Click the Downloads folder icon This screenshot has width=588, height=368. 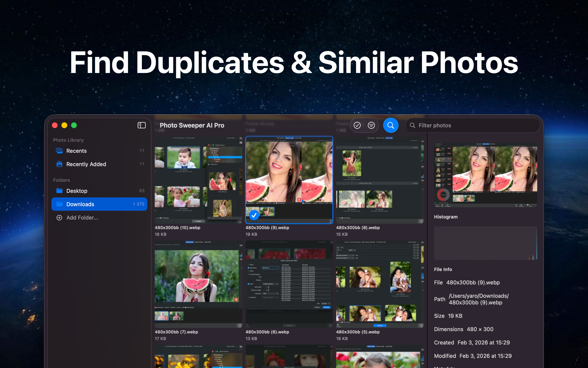click(x=59, y=204)
